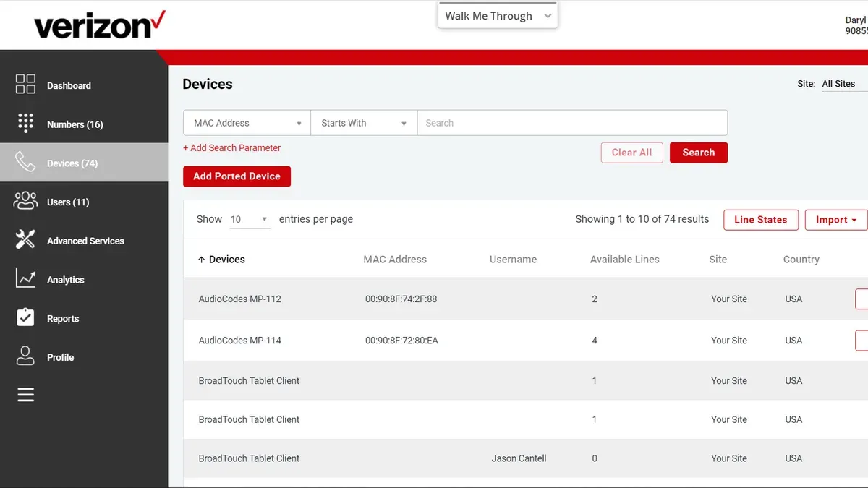Image resolution: width=868 pixels, height=488 pixels.
Task: Click into the Search text field
Action: point(572,123)
